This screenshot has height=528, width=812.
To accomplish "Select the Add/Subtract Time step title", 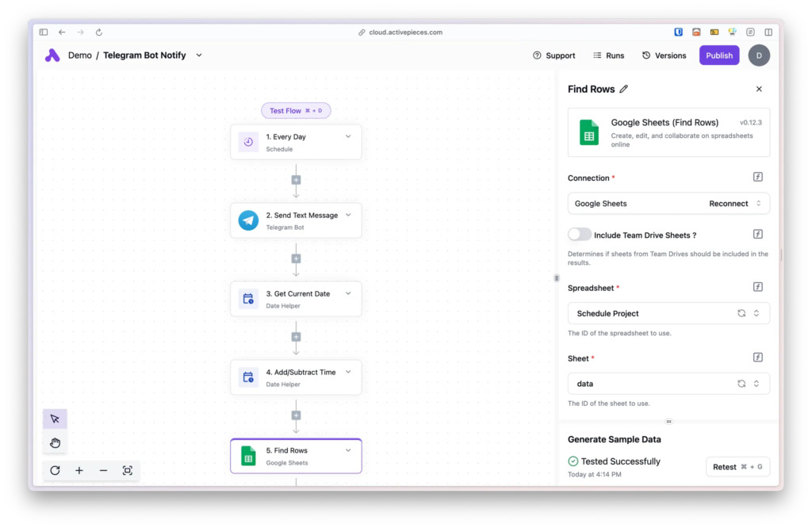I will (x=301, y=372).
